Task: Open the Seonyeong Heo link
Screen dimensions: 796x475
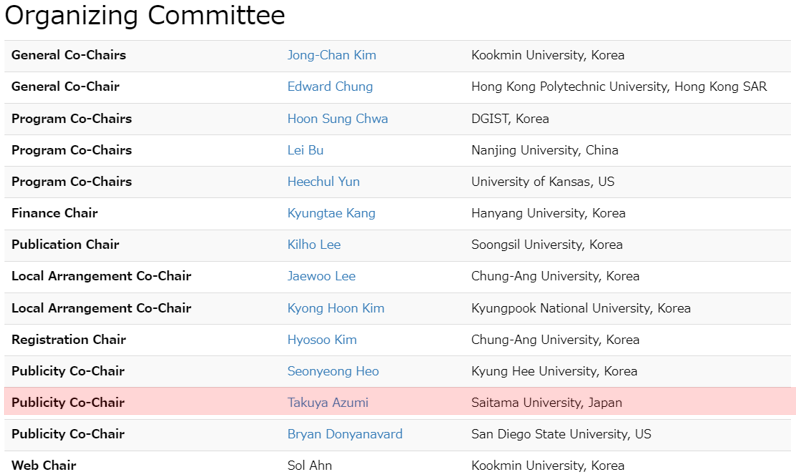Action: coord(333,371)
